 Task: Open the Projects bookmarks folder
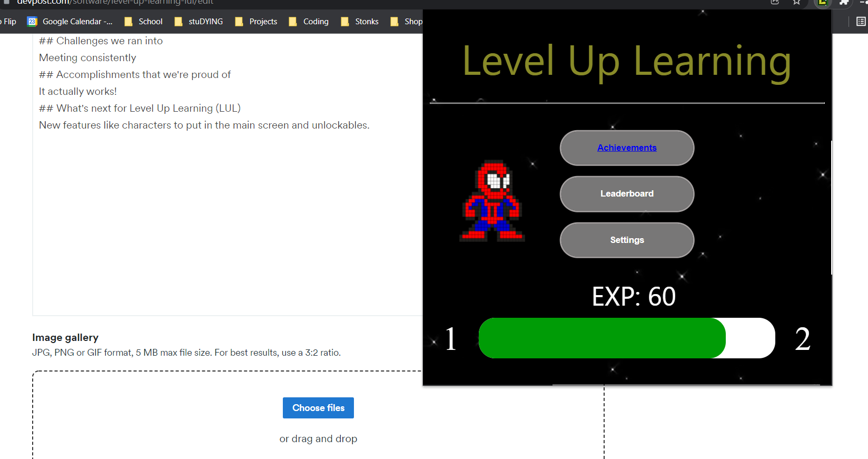click(x=256, y=22)
